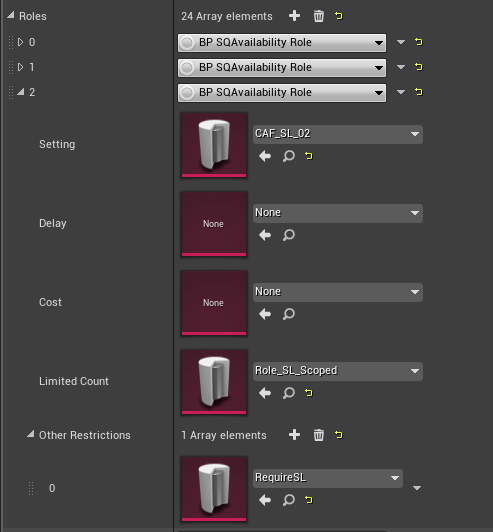The width and height of the screenshot is (493, 532).
Task: Collapse Roles array element 2
Action: (x=21, y=92)
